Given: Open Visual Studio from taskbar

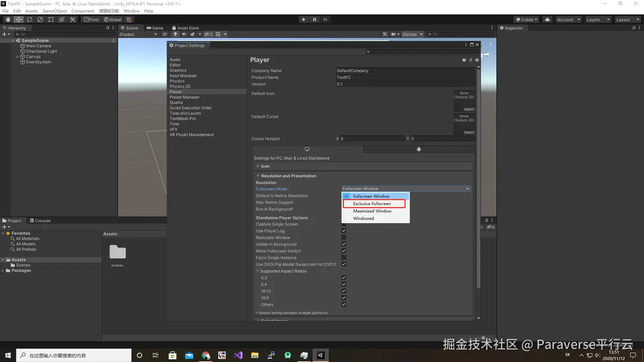Looking at the screenshot, I should coord(238,355).
